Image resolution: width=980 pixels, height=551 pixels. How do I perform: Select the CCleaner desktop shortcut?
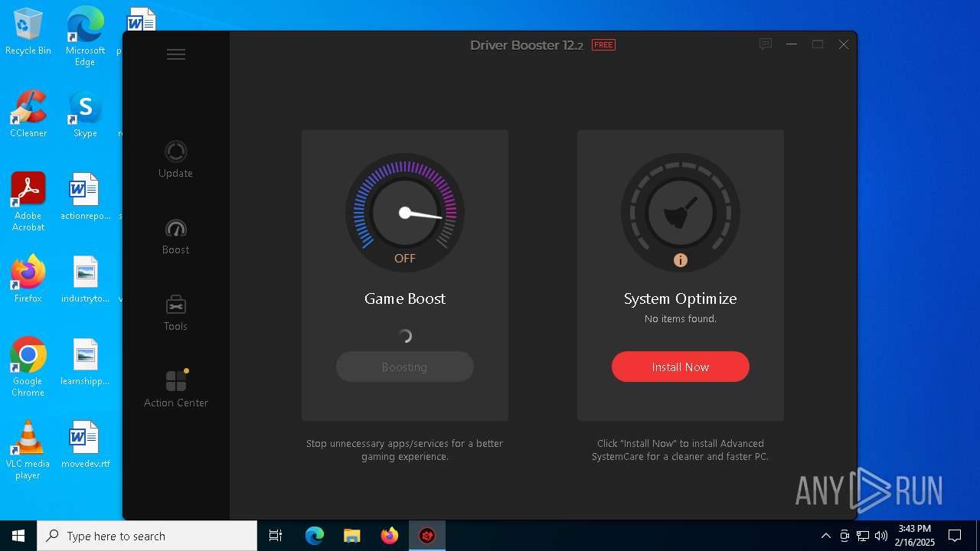(28, 114)
